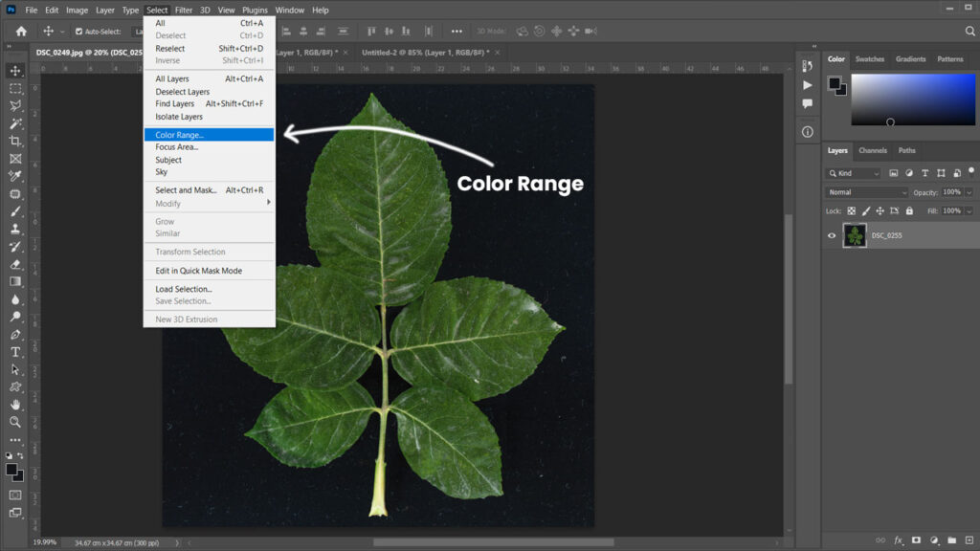Enable the type layer filter

tap(924, 173)
